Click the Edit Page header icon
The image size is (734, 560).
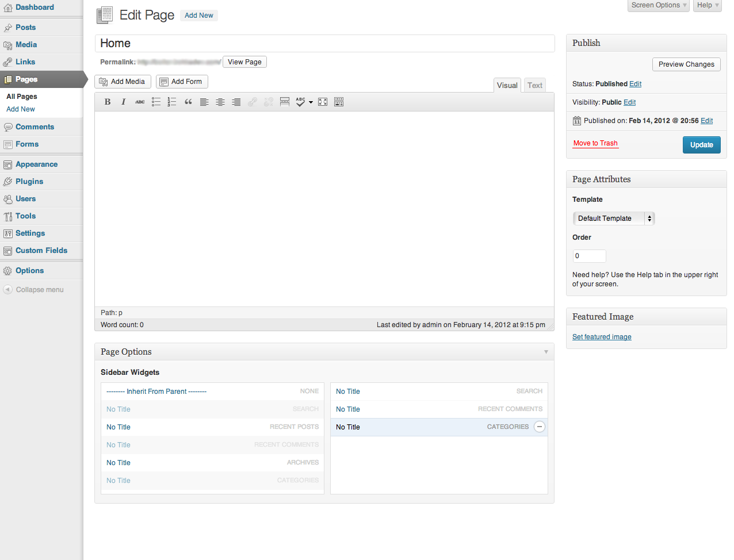pos(105,15)
